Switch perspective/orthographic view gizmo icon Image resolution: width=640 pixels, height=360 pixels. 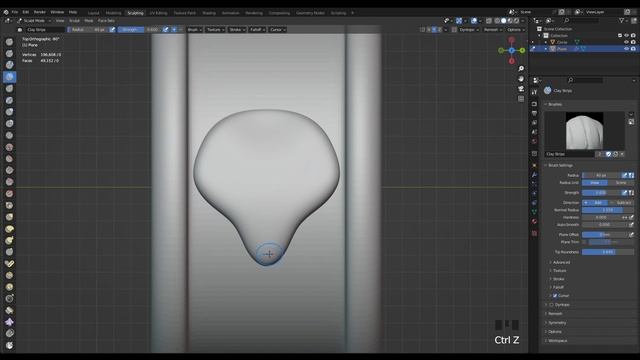[x=521, y=99]
